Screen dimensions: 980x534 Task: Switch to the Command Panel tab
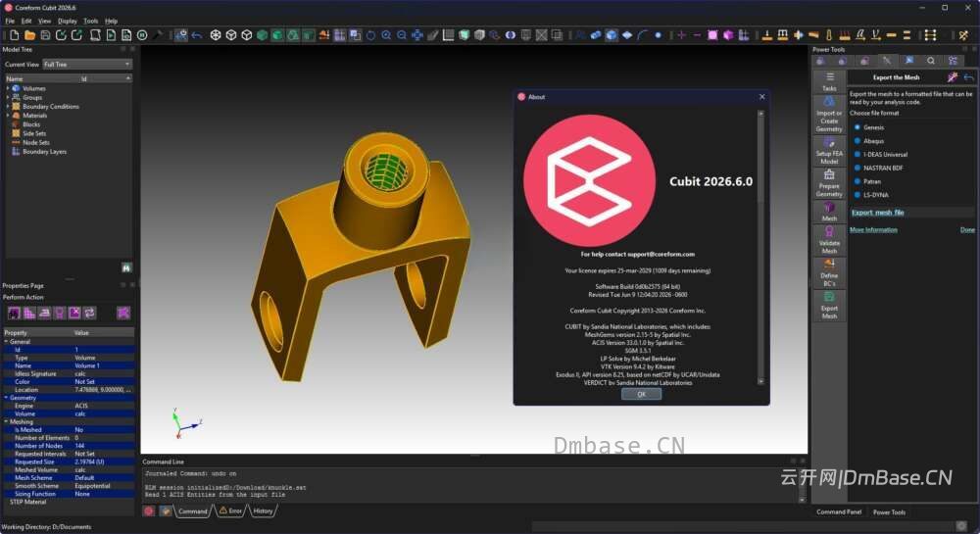(x=839, y=512)
